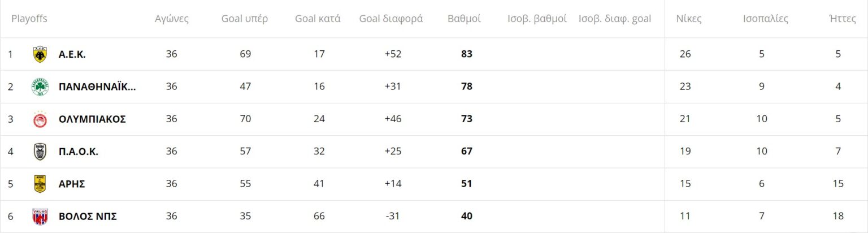The width and height of the screenshot is (868, 233).
Task: Click the Αγώνες column header
Action: tap(172, 19)
